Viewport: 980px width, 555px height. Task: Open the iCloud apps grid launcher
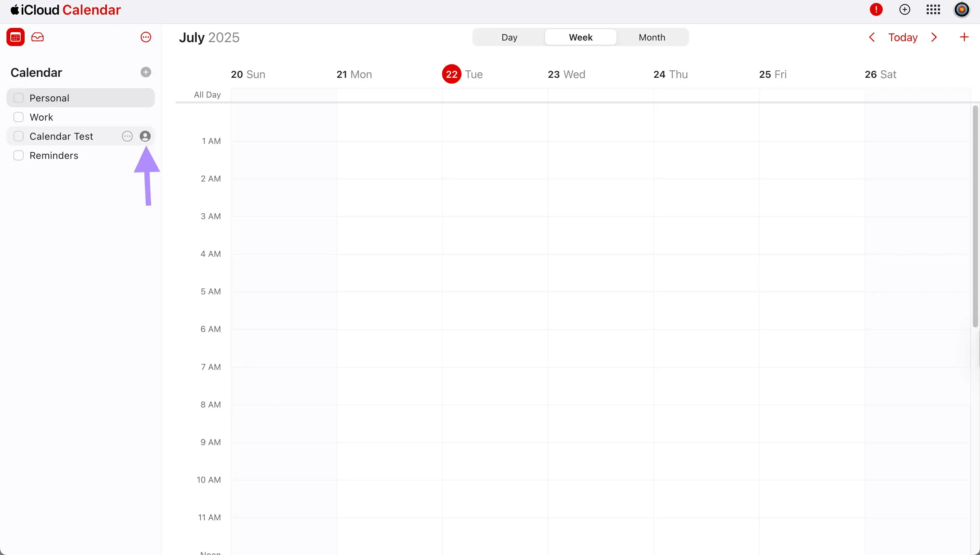click(x=933, y=9)
